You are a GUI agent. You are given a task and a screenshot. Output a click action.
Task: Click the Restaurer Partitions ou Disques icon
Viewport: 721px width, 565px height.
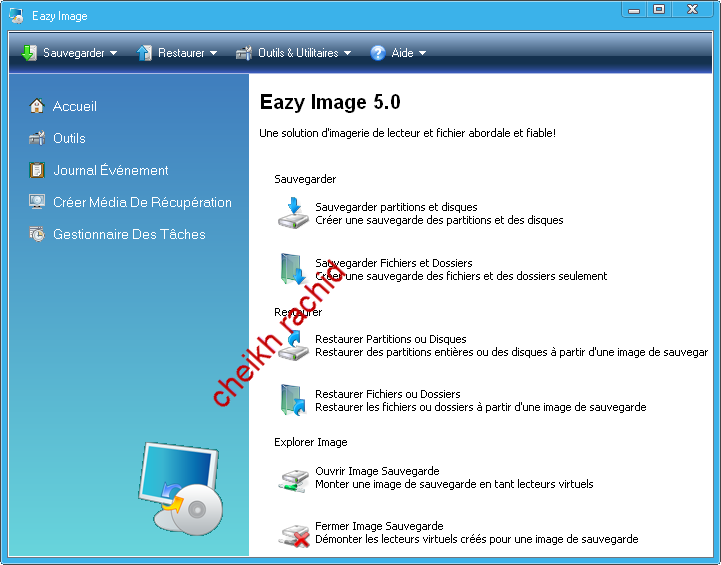coord(293,345)
